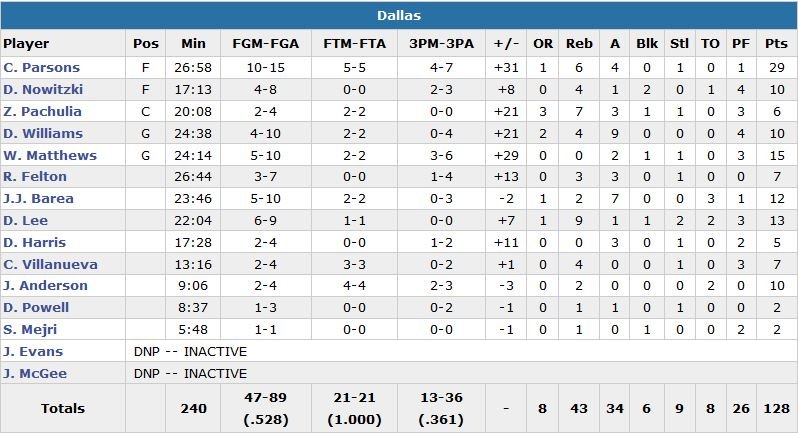Click the Pts column header
Viewport: 798px width, 433px height.
click(774, 44)
